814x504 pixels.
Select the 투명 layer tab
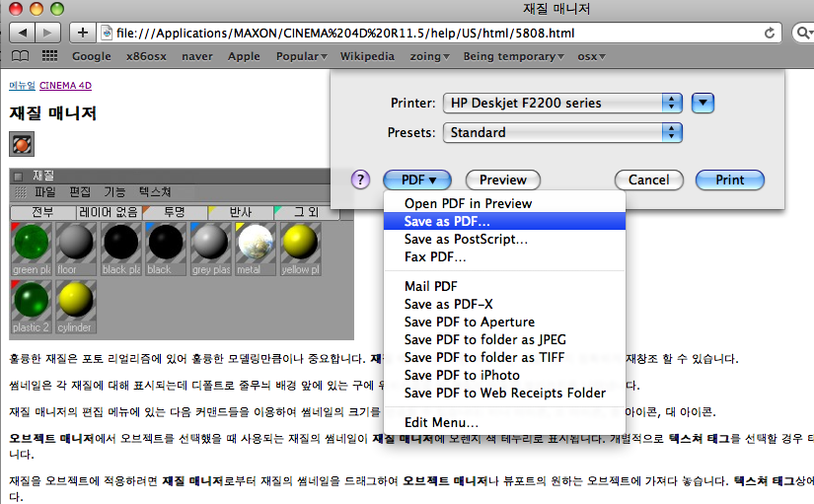(x=175, y=212)
